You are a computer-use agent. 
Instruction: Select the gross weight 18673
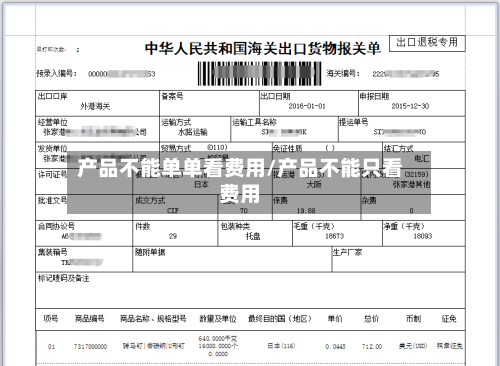tap(334, 236)
